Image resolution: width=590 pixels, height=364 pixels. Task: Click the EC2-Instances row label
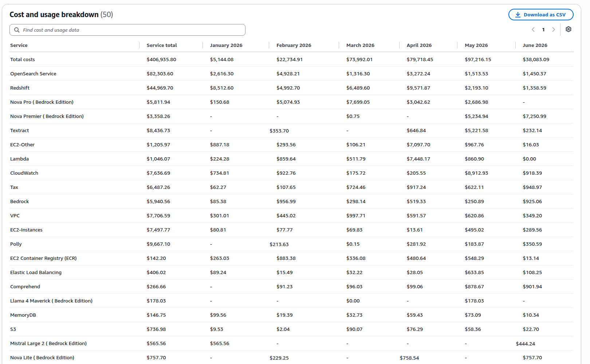click(26, 230)
